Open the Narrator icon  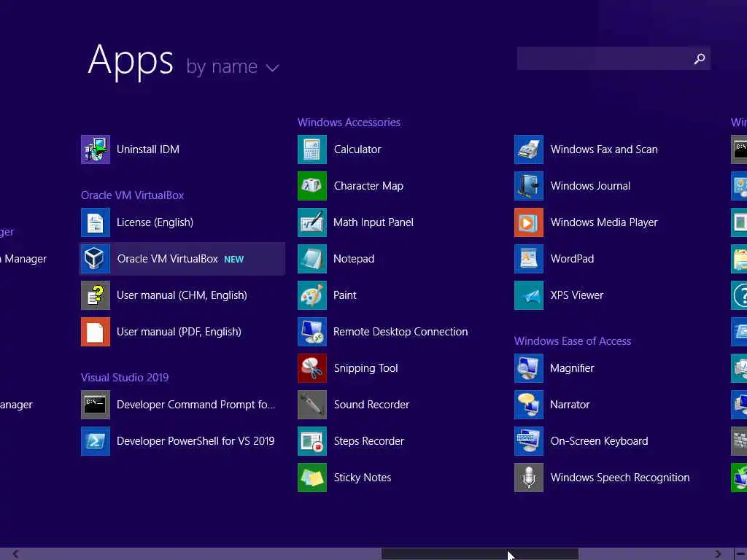[x=529, y=405]
